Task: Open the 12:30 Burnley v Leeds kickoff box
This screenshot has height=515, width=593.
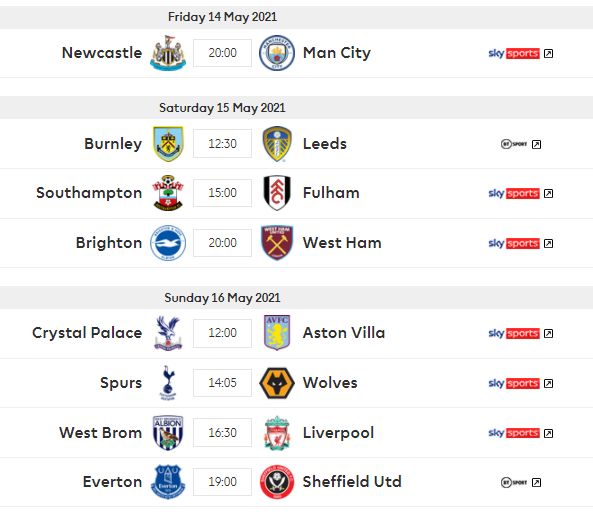Action: (222, 144)
